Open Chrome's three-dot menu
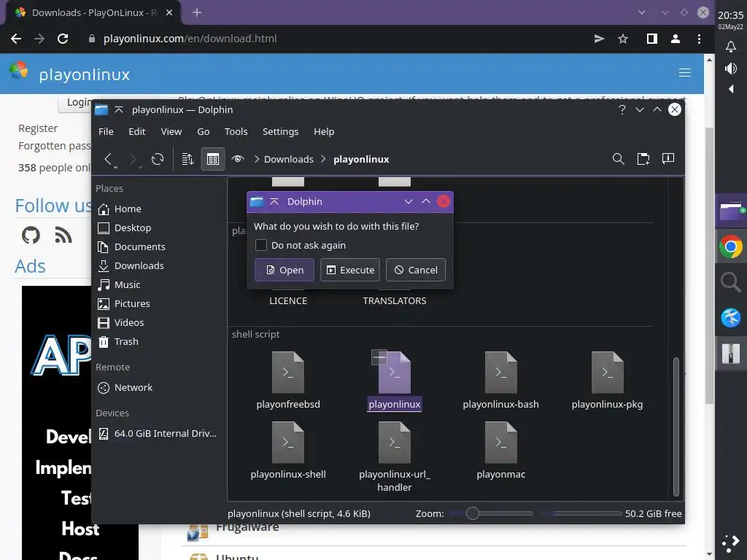747x560 pixels. (x=699, y=39)
